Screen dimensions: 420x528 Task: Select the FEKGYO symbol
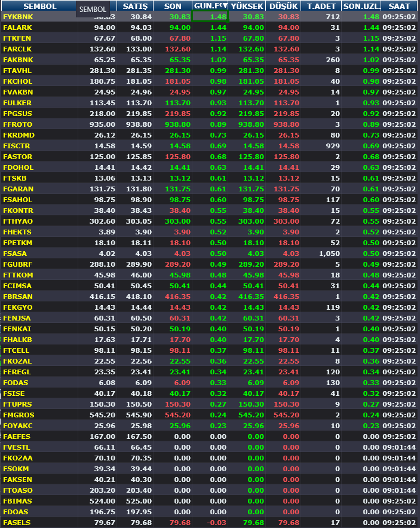click(18, 307)
